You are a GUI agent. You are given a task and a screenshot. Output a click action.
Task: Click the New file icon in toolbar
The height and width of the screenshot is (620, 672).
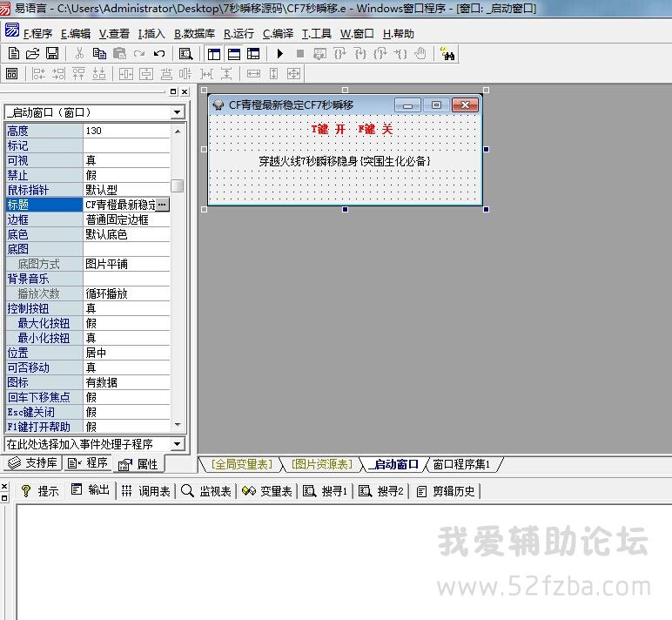[x=14, y=54]
